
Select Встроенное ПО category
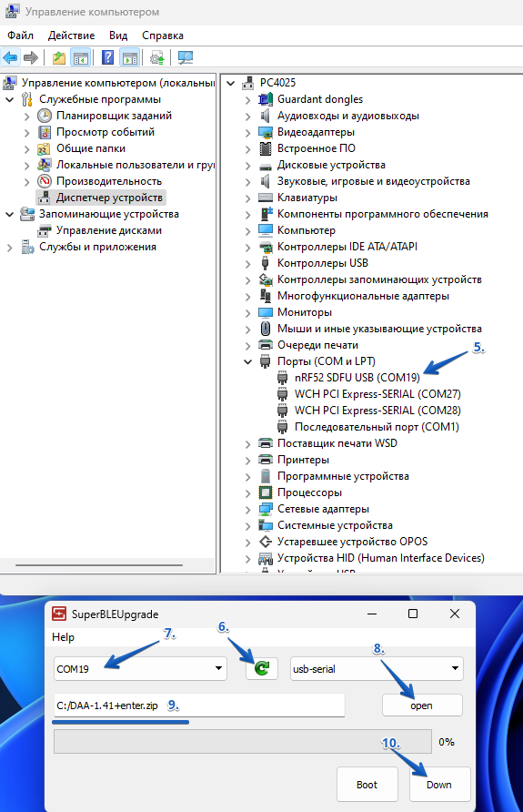[317, 148]
